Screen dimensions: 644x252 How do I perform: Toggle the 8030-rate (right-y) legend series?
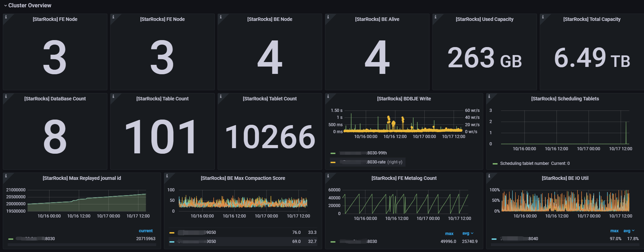click(x=384, y=162)
